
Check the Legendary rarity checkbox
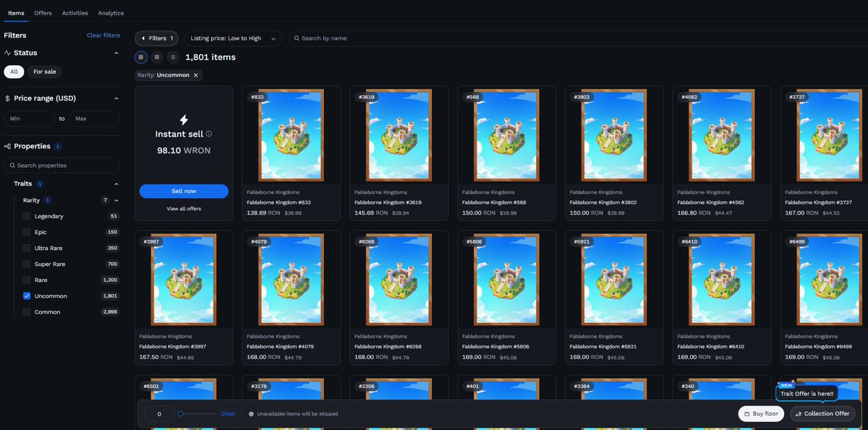(x=27, y=216)
